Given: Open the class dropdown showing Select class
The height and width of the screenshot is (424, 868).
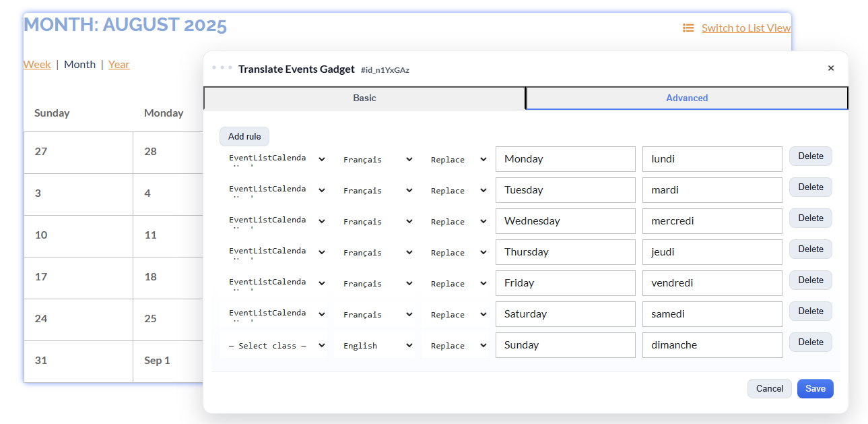Looking at the screenshot, I should pos(276,345).
